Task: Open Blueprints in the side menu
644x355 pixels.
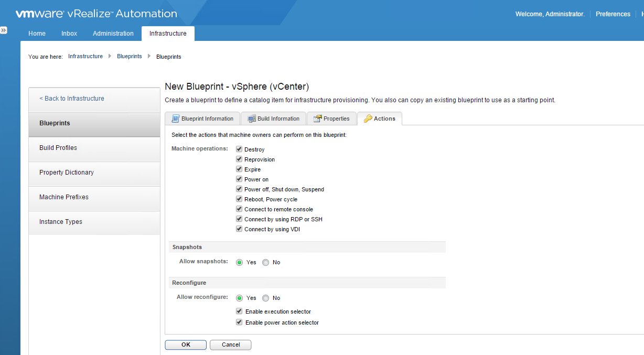Action: tap(94, 124)
